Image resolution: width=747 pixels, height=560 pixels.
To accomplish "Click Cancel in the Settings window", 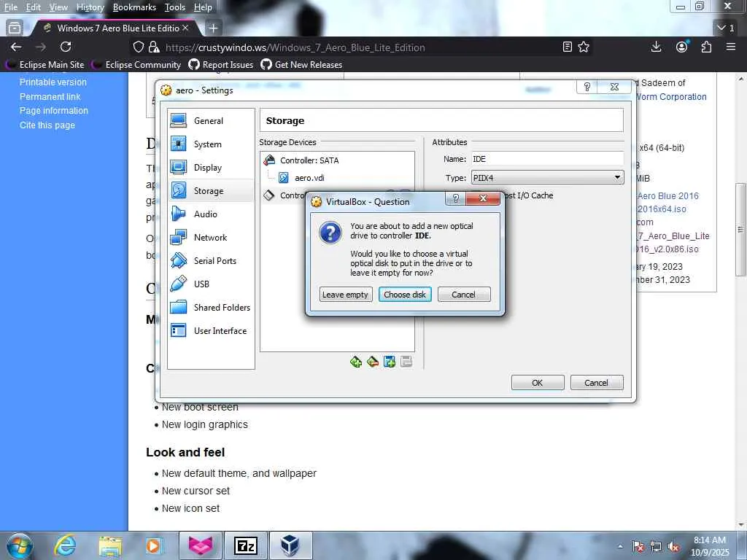I will coord(597,382).
